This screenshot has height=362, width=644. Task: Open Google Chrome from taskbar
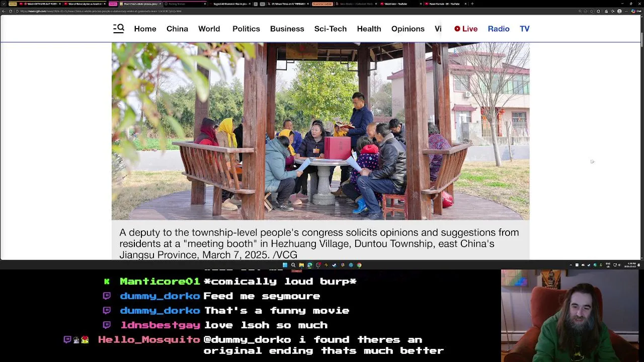(x=359, y=265)
